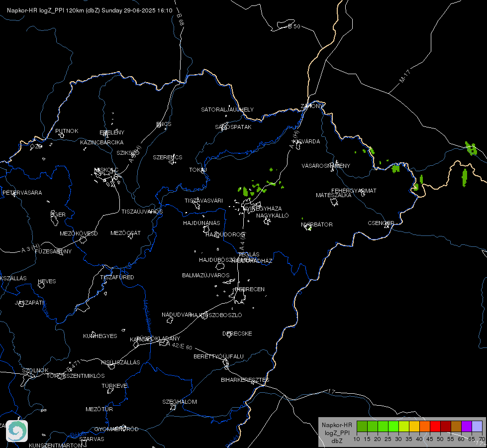The image size is (487, 448).
Task: Click the radar echo over Nyíregyháza
Action: 245,191
